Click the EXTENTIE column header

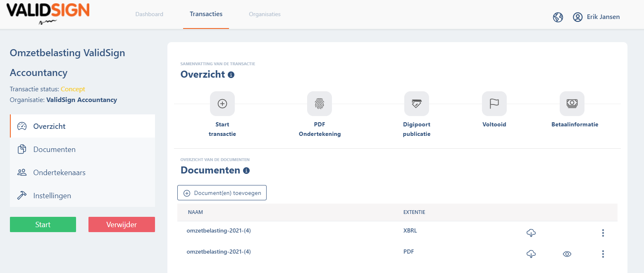coord(414,212)
